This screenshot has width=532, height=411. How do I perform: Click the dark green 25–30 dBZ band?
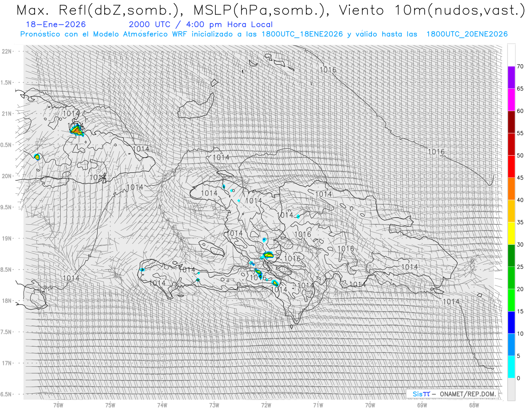[511, 256]
